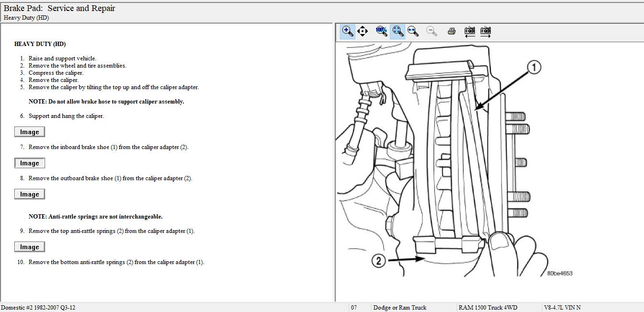Go to next image (camera right arrow)
The width and height of the screenshot is (644, 312).
click(486, 32)
